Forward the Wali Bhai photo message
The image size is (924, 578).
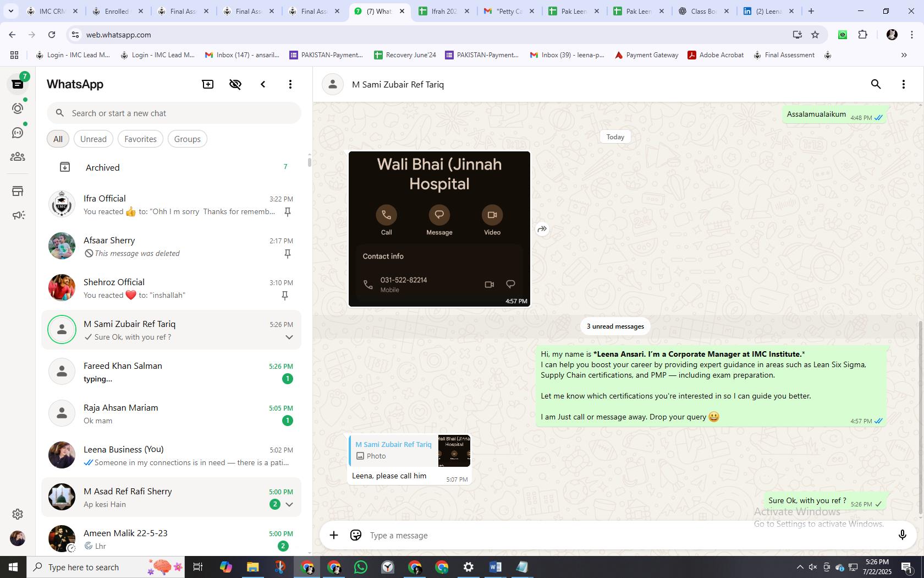pyautogui.click(x=542, y=229)
